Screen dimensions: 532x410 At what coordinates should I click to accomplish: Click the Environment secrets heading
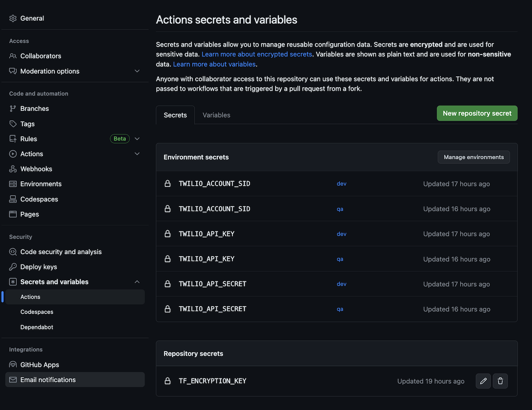coord(196,157)
